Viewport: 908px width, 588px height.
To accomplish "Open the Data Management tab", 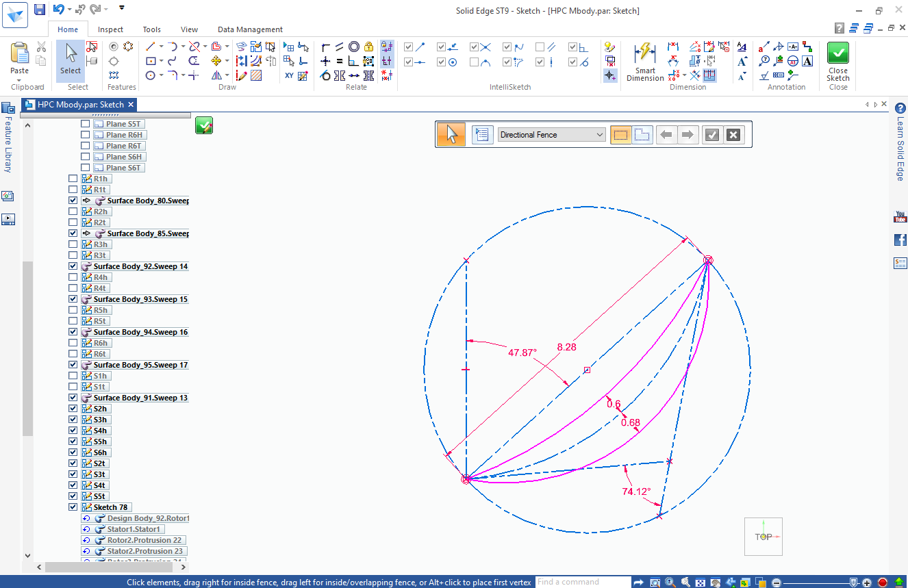I will [x=250, y=29].
